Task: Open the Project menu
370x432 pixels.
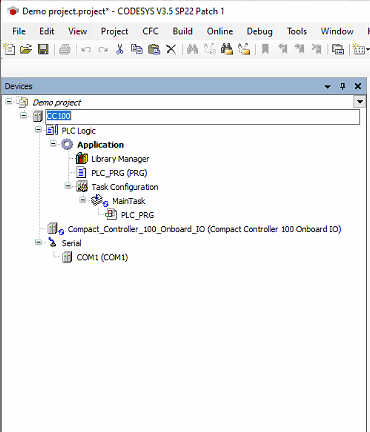Action: click(115, 31)
